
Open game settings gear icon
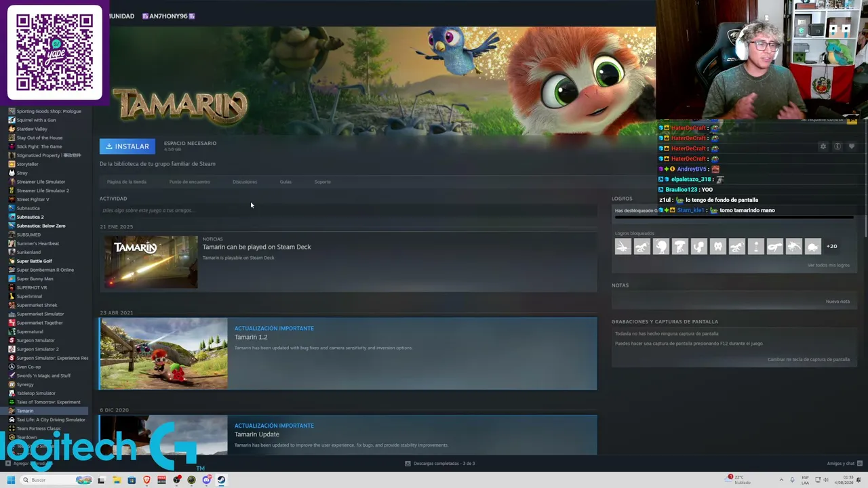click(823, 146)
